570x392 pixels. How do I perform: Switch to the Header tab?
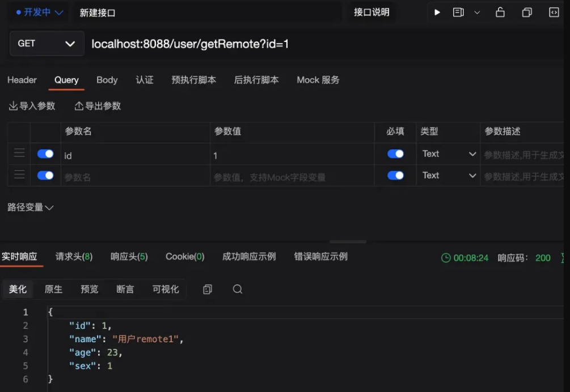point(22,80)
